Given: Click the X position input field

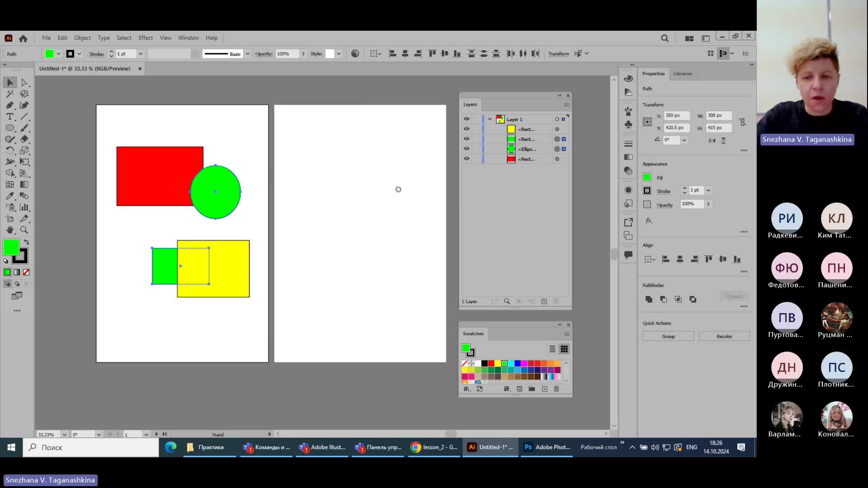Looking at the screenshot, I should coord(677,116).
